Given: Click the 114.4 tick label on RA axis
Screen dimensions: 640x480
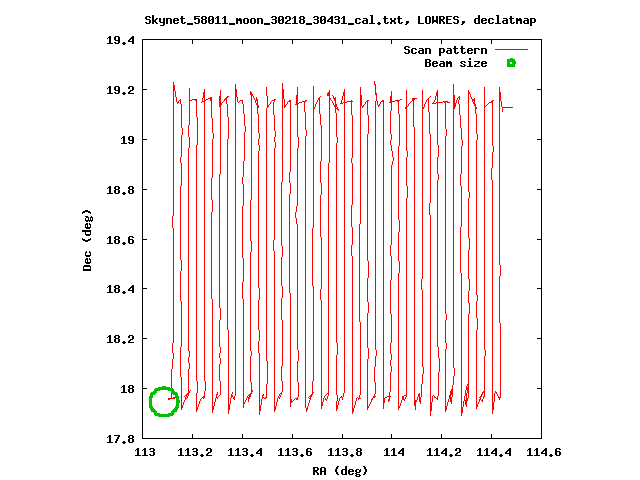Looking at the screenshot, I should tap(494, 452).
